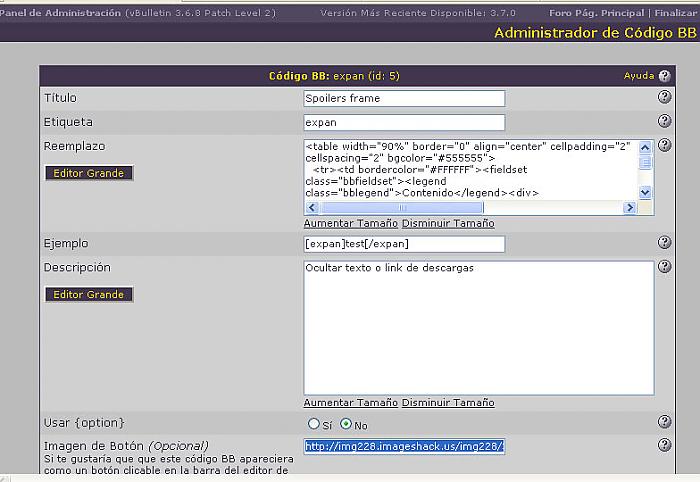Viewport: 700px width, 482px height.
Task: Click Finalizar link in top bar
Action: (675, 13)
